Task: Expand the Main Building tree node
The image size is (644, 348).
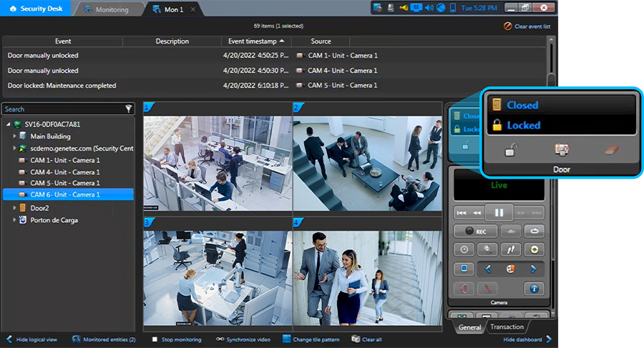Action: click(15, 136)
